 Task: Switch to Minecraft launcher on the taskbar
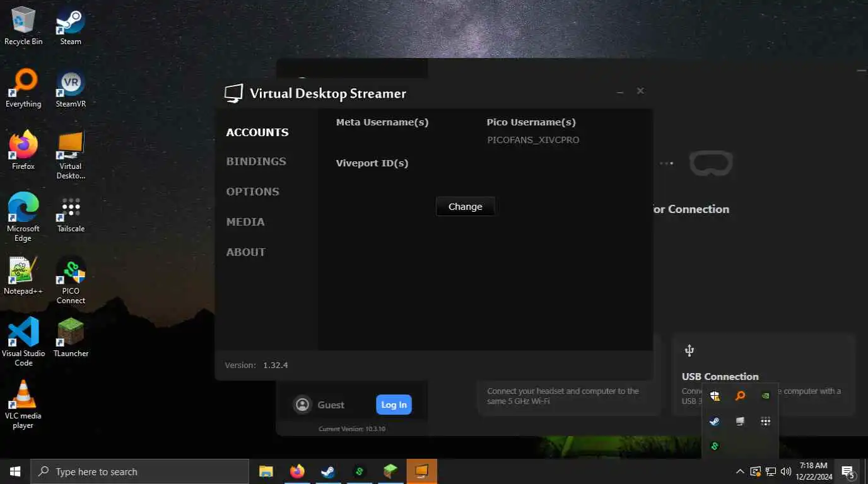tap(390, 471)
